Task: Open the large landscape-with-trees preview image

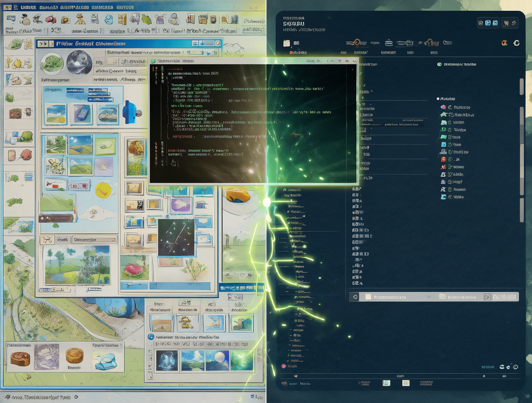Action: (77, 265)
